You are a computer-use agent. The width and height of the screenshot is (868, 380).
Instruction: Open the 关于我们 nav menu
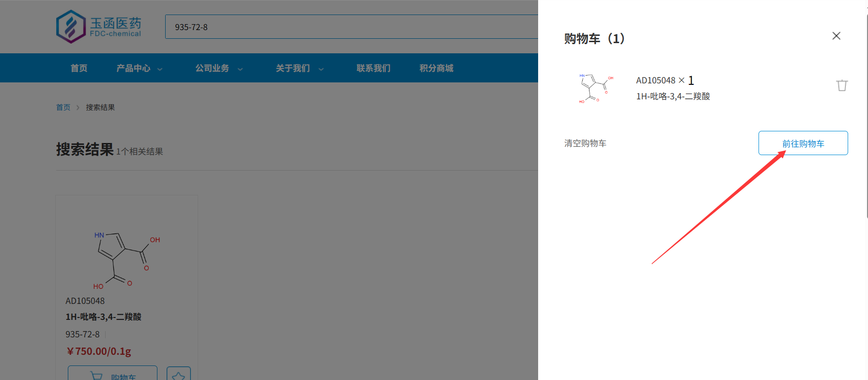[x=293, y=68]
